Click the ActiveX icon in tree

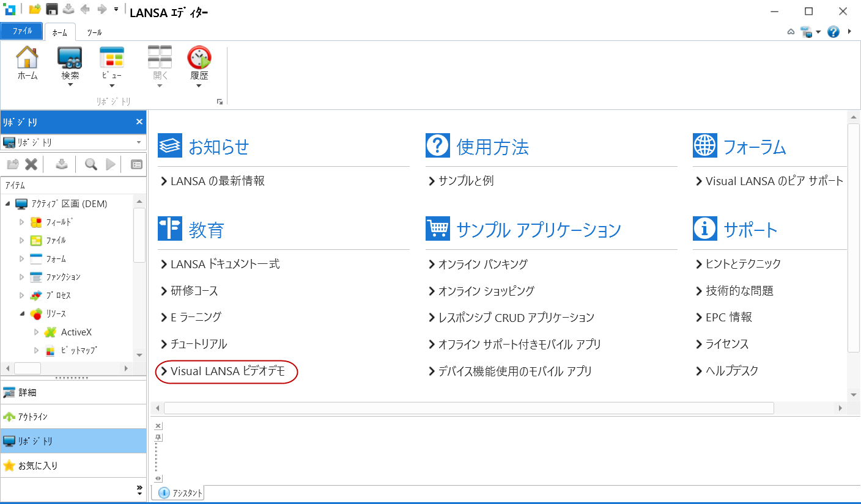pyautogui.click(x=50, y=332)
